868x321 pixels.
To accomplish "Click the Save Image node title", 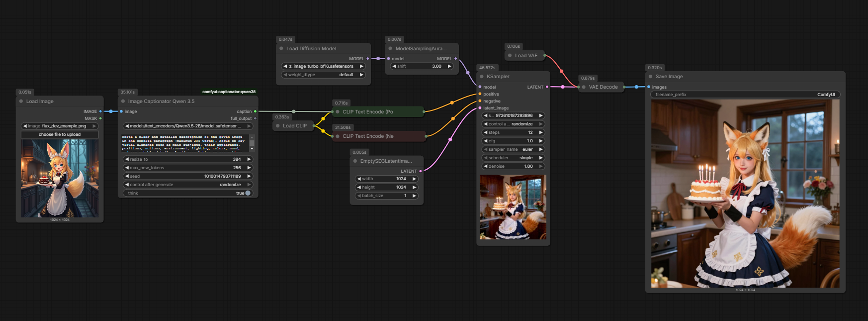I will [x=669, y=77].
